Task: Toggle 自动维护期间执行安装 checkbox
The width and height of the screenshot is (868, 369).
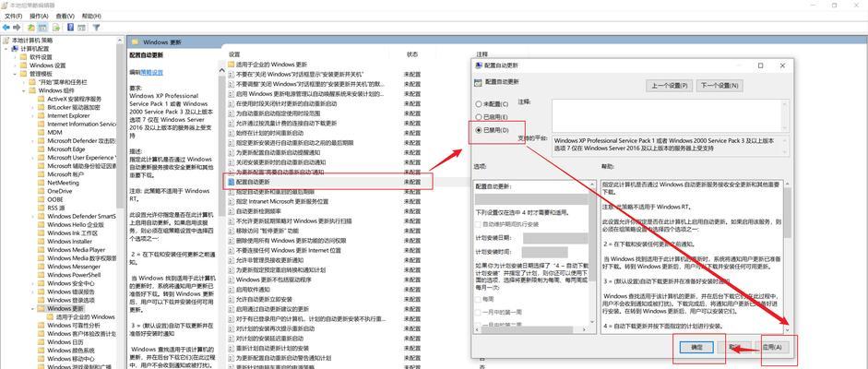Action: point(479,224)
